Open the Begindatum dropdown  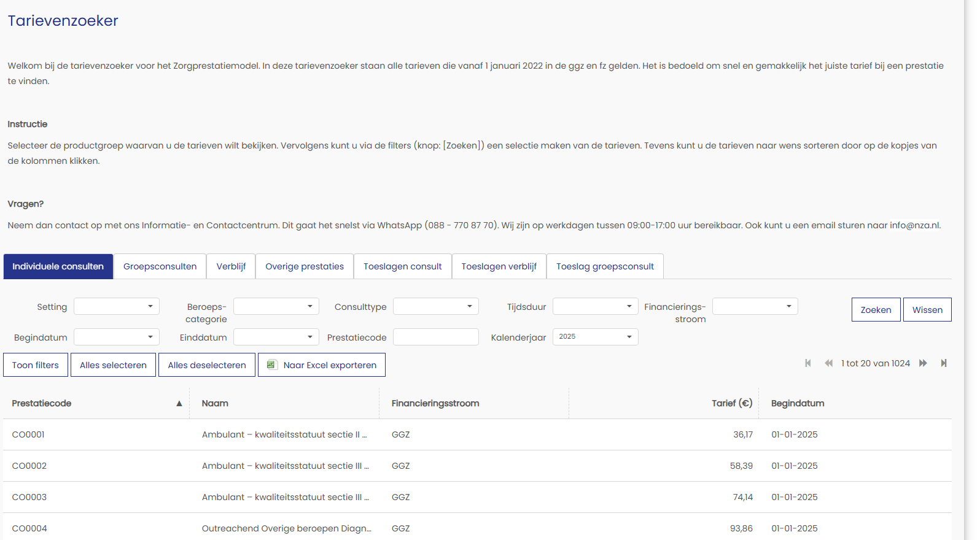click(x=117, y=337)
